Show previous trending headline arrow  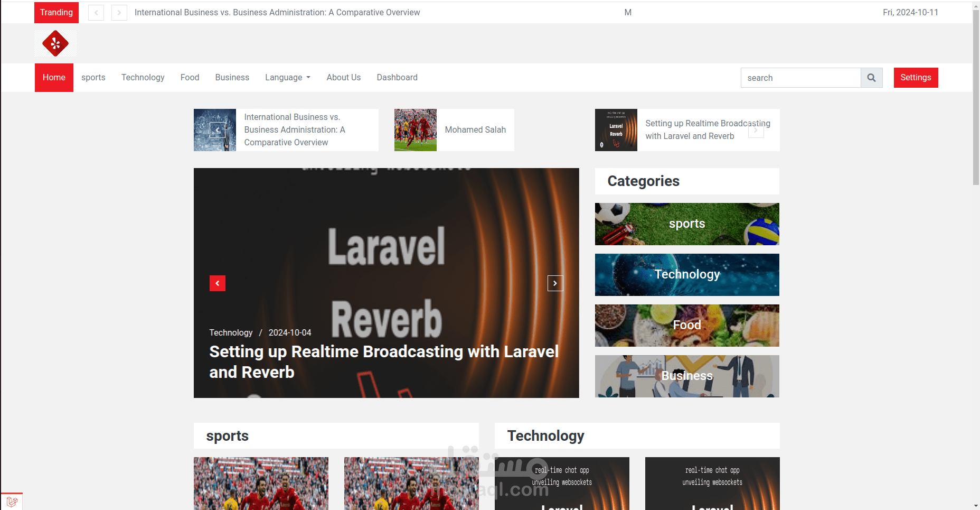coord(96,12)
